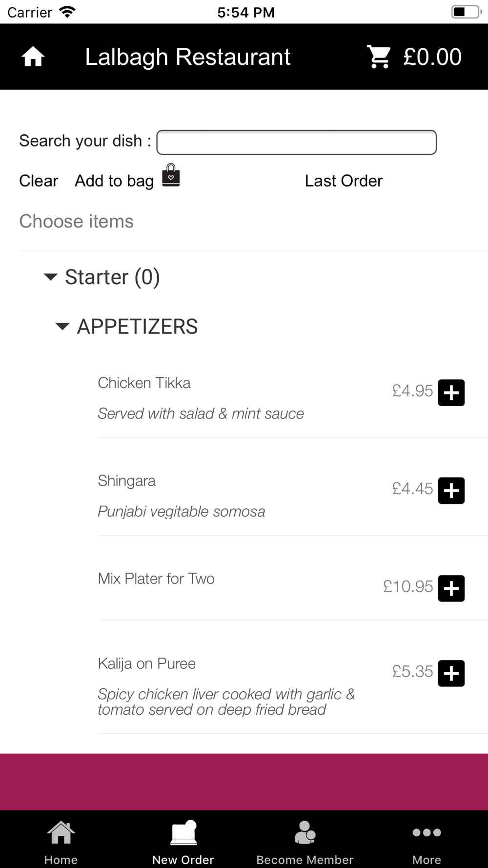Click the Clear button
This screenshot has height=868, width=488.
(39, 181)
